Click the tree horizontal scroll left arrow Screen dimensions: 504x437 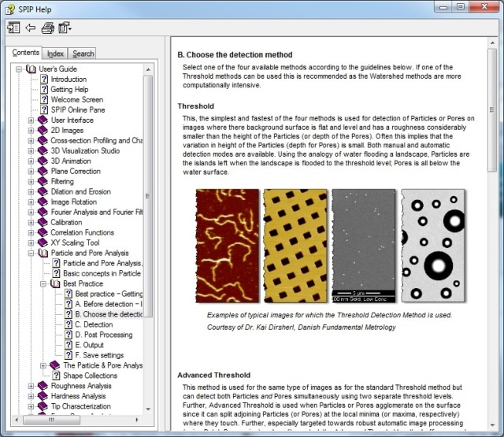[17, 420]
